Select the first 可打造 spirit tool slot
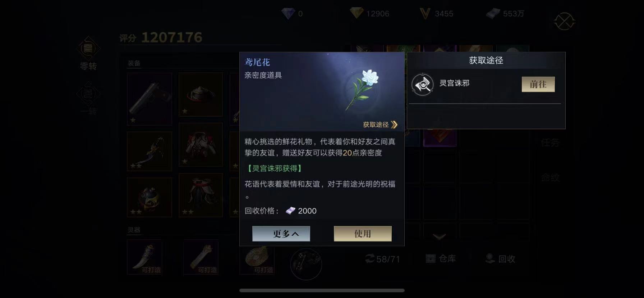 pos(144,257)
